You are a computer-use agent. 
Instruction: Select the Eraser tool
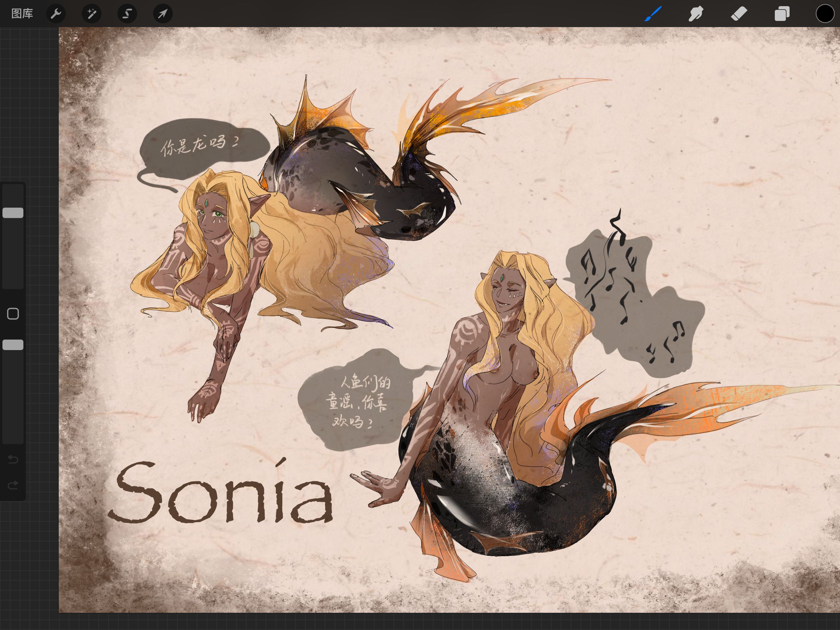click(x=739, y=14)
